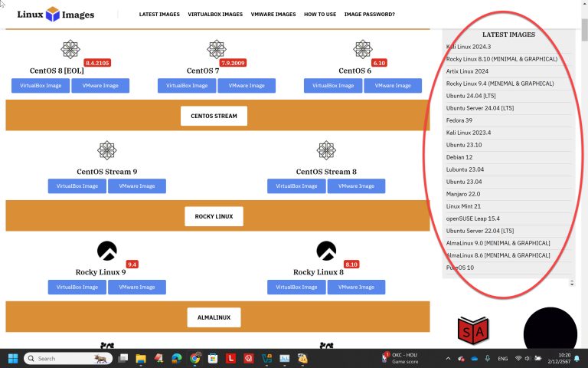This screenshot has height=368, width=588.
Task: Open Task View from taskbar
Action: tap(122, 359)
